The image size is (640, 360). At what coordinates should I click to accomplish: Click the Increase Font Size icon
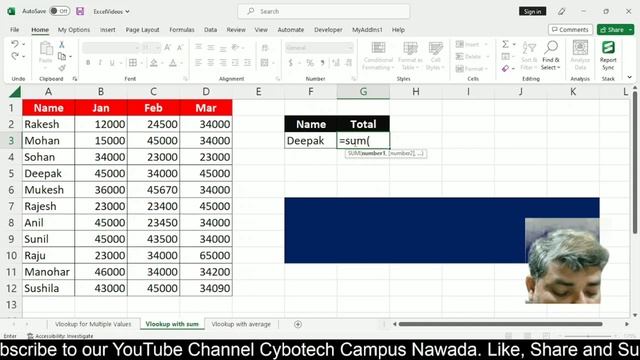167,48
